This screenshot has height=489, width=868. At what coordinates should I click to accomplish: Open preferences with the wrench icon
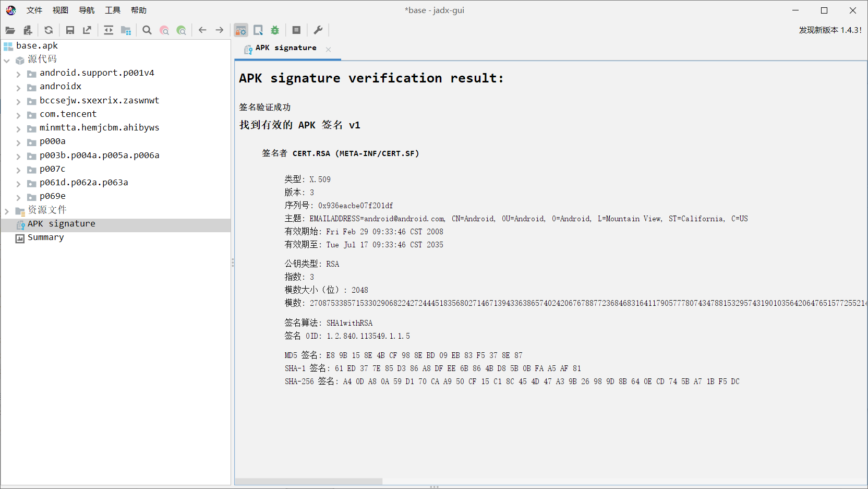[x=318, y=30]
